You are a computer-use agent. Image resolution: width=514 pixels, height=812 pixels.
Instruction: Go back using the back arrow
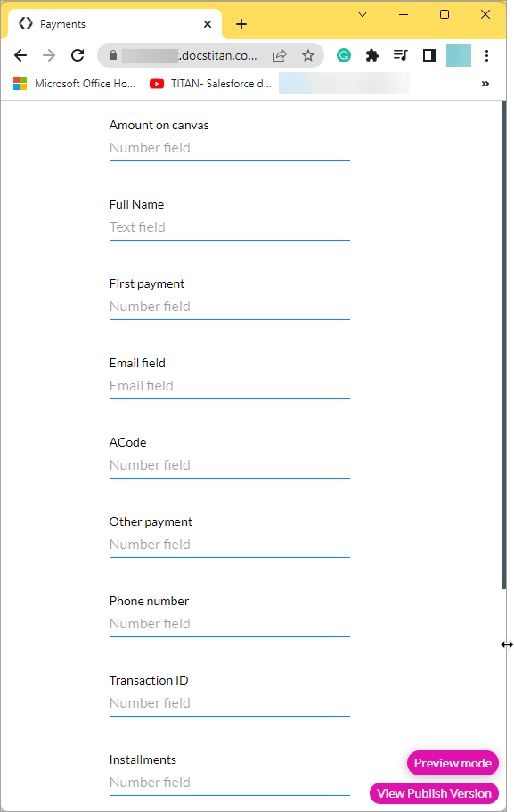(20, 54)
